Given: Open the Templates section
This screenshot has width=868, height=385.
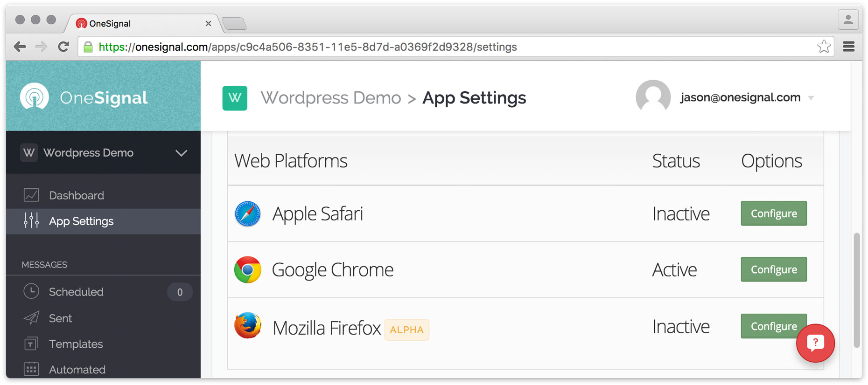Looking at the screenshot, I should point(76,344).
